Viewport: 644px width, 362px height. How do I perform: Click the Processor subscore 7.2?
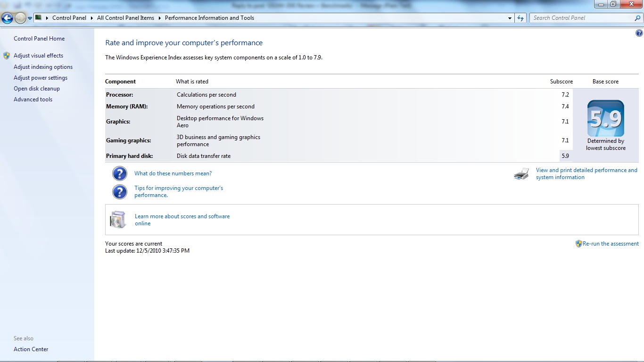coord(565,95)
